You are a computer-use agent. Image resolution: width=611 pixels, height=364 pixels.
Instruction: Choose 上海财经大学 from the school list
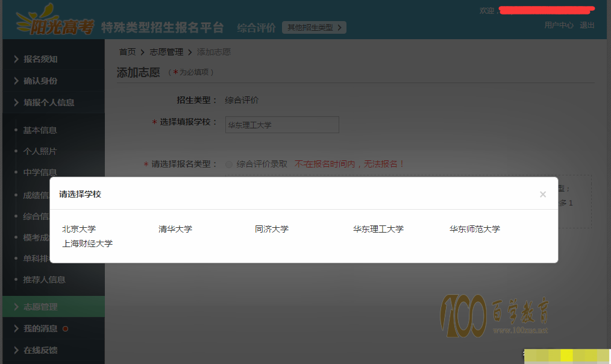click(x=87, y=243)
